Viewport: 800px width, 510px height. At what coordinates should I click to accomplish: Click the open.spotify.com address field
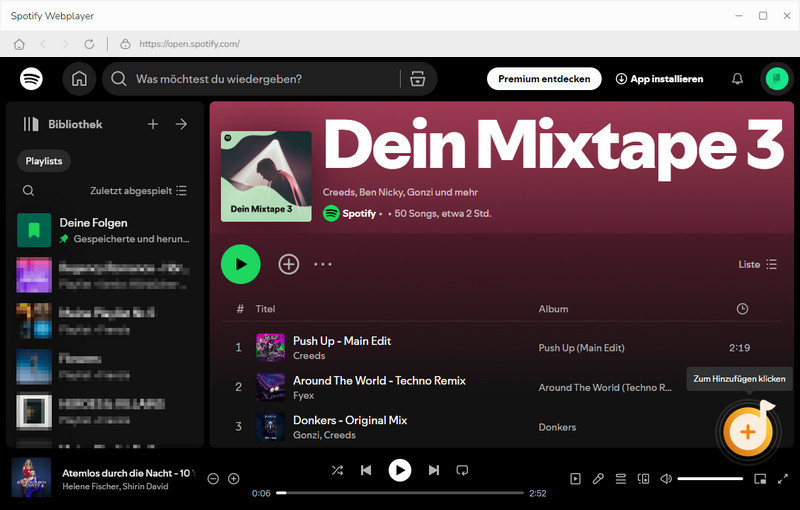click(x=189, y=44)
